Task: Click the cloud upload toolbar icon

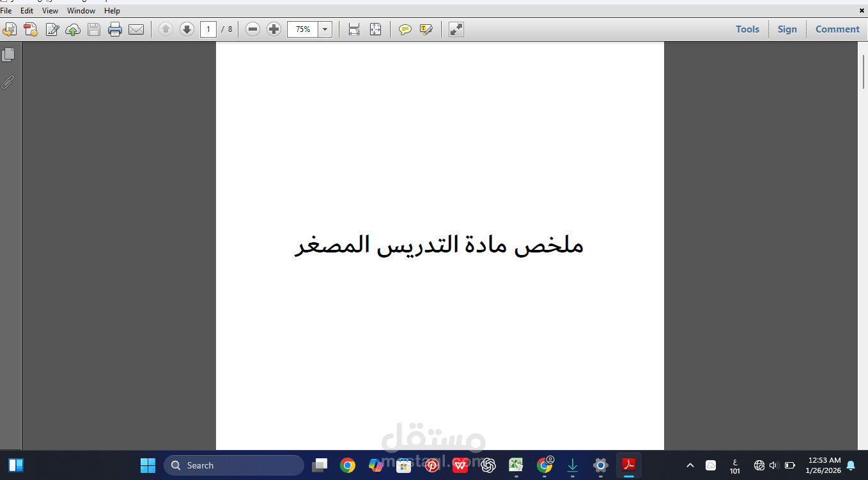Action: (73, 29)
